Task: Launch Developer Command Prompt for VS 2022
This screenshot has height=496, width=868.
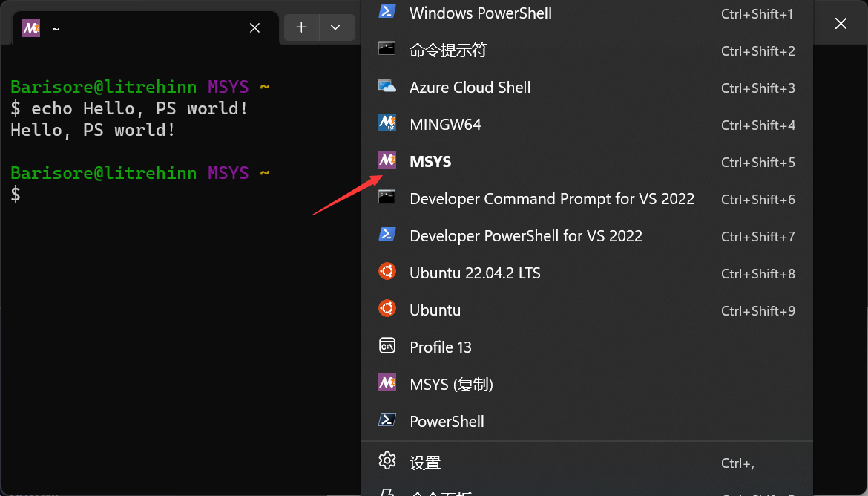Action: pos(552,198)
